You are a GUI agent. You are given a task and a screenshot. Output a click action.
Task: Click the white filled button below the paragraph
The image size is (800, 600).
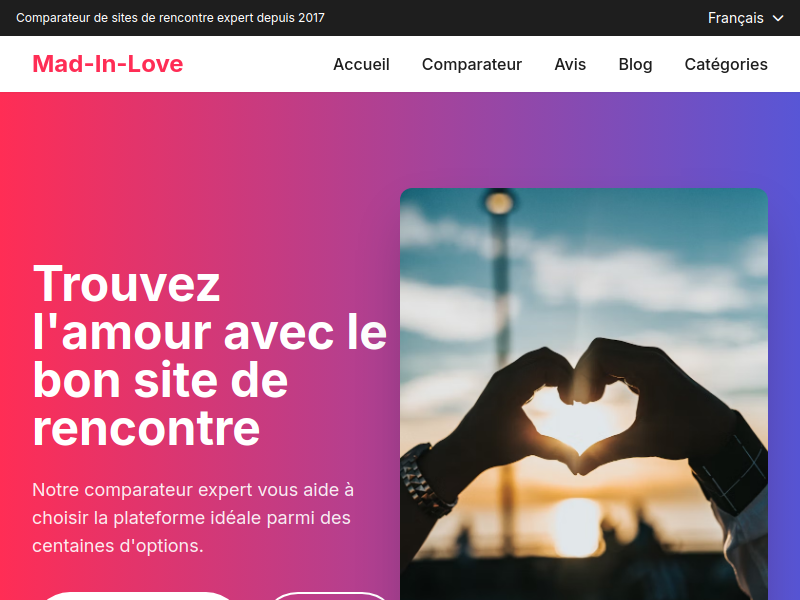point(139,595)
